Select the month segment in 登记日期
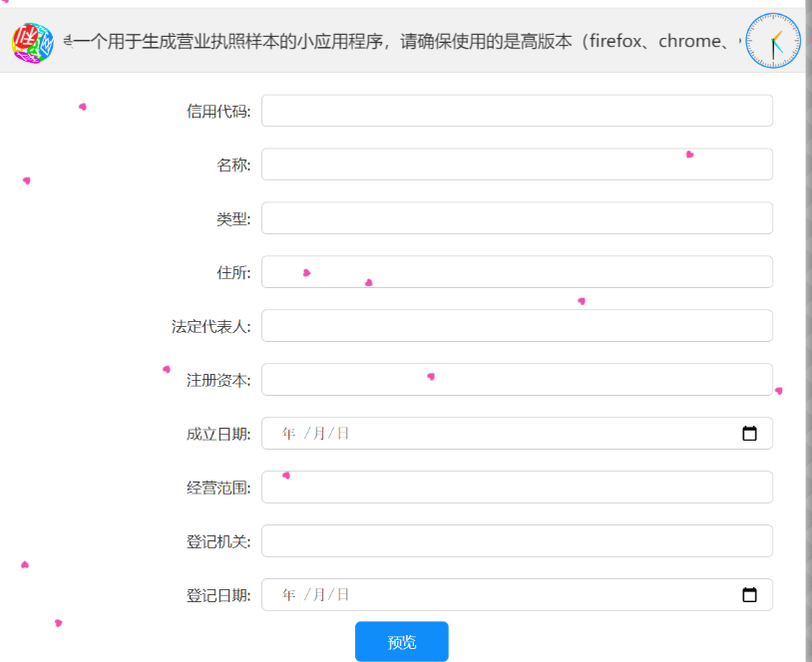 [319, 595]
